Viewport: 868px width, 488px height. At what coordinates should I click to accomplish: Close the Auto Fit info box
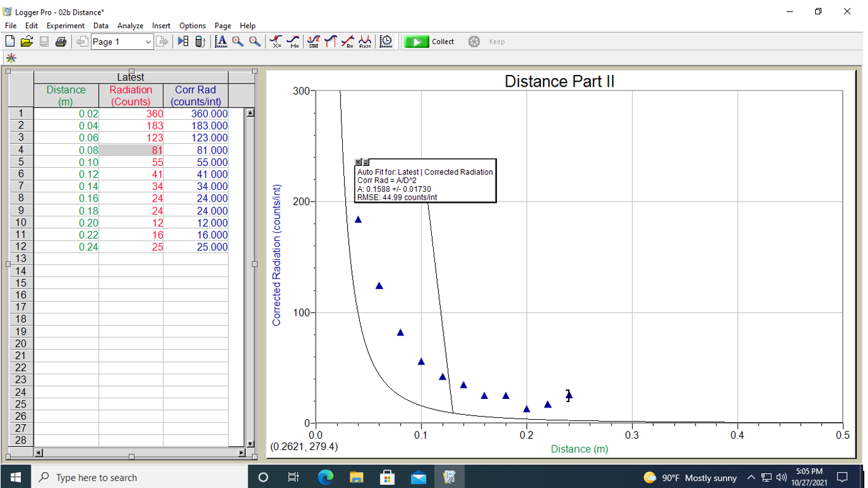click(359, 162)
